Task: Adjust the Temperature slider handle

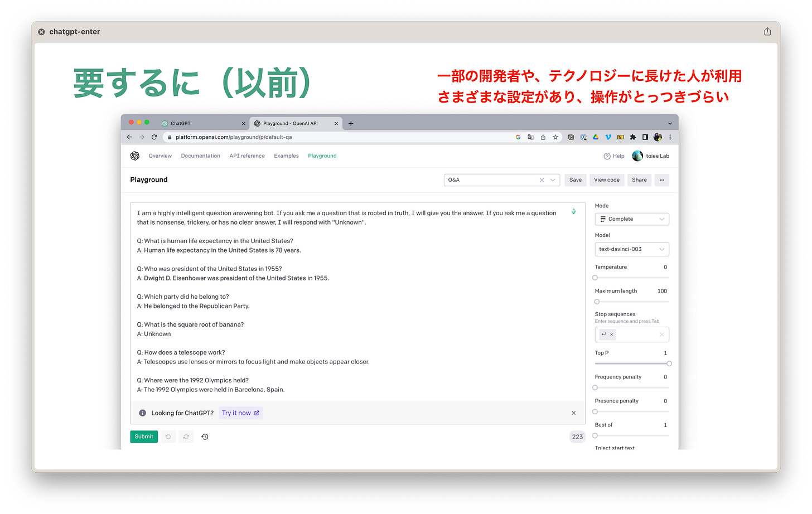Action: coord(595,278)
